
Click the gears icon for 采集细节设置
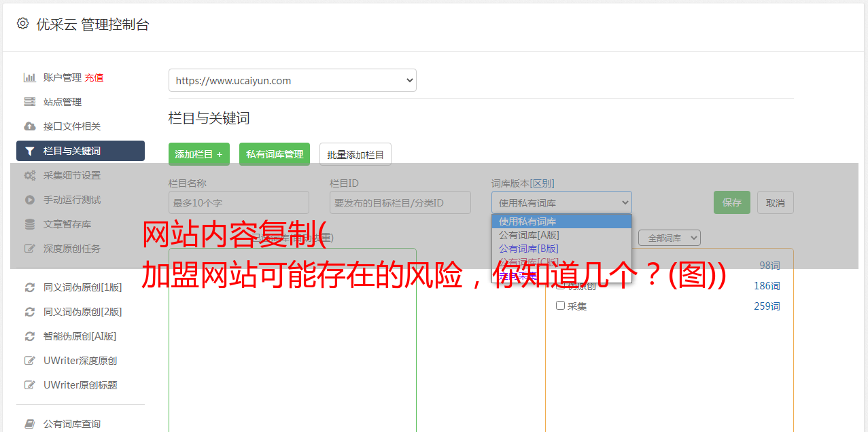30,175
